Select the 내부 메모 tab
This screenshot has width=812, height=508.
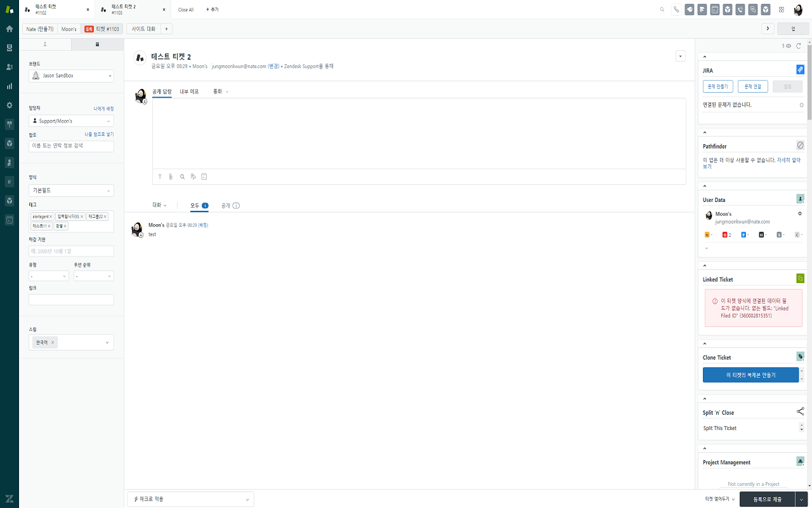coord(190,91)
